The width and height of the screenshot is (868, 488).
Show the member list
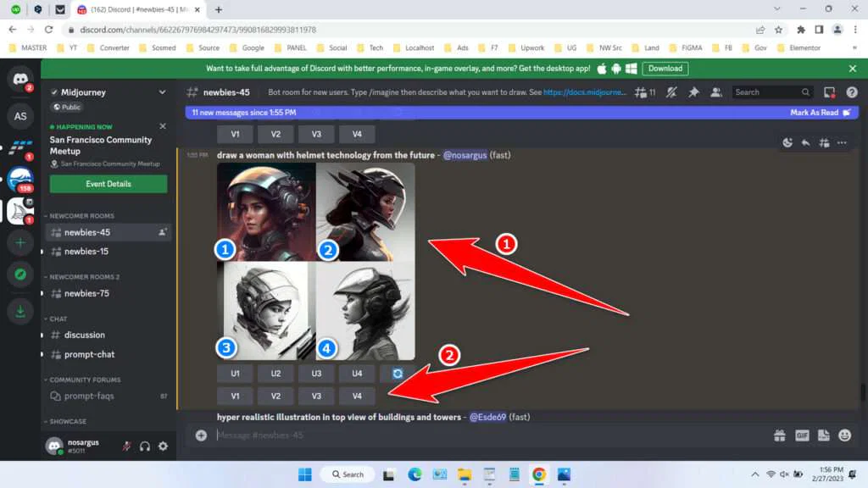[717, 92]
